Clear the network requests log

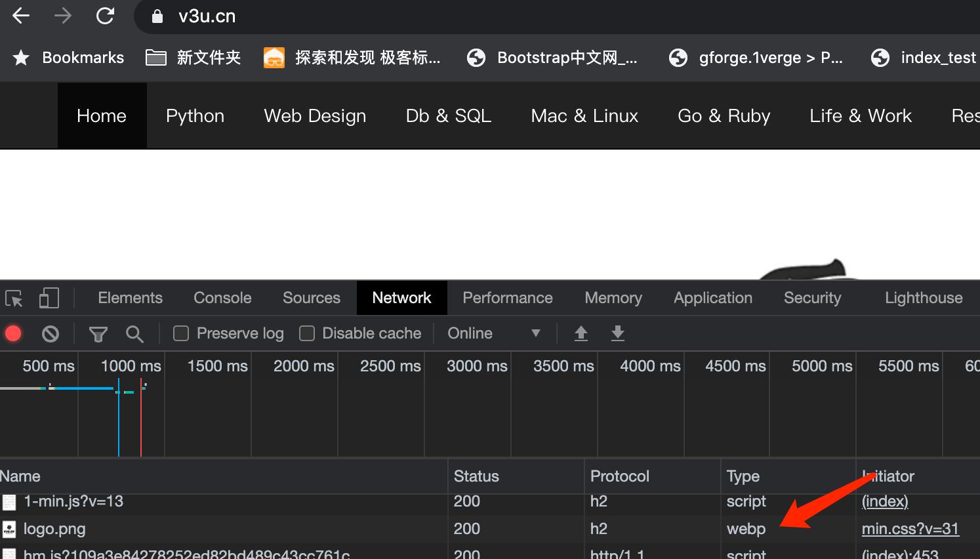[x=51, y=333]
